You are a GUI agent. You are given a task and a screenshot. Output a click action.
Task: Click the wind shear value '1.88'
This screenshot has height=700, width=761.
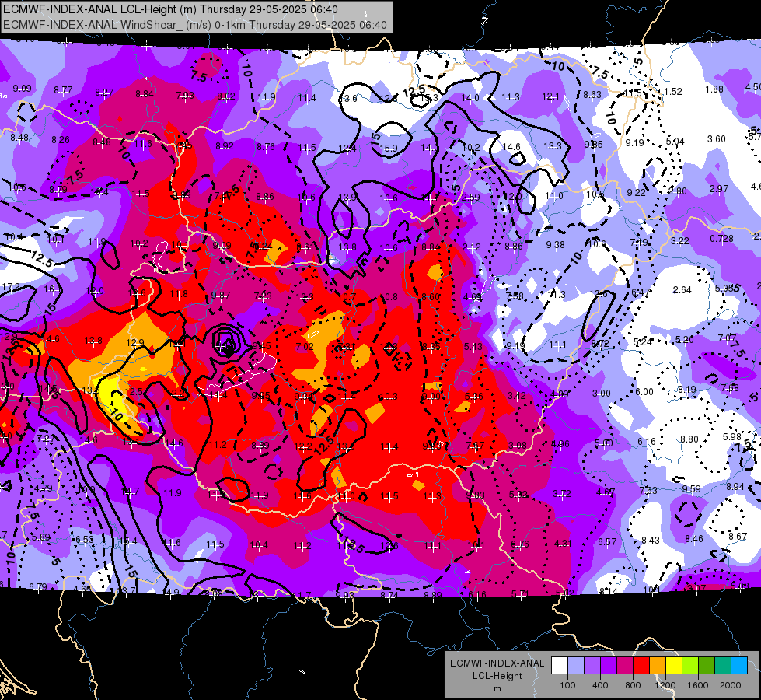tap(714, 89)
